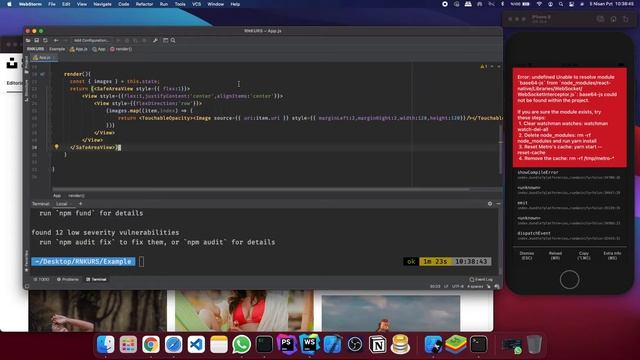640x360 pixels.
Task: Open Notion from the dock
Action: 378,344
